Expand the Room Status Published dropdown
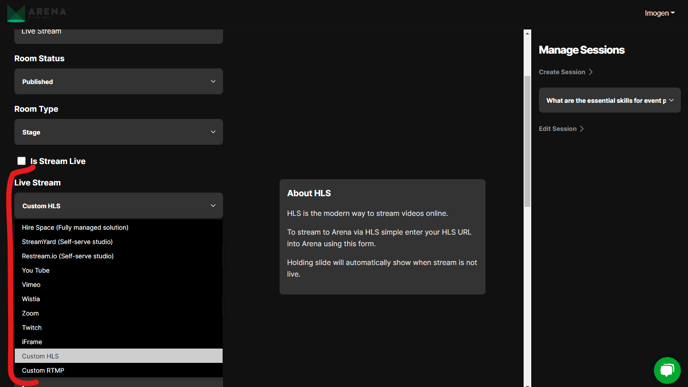 tap(118, 82)
